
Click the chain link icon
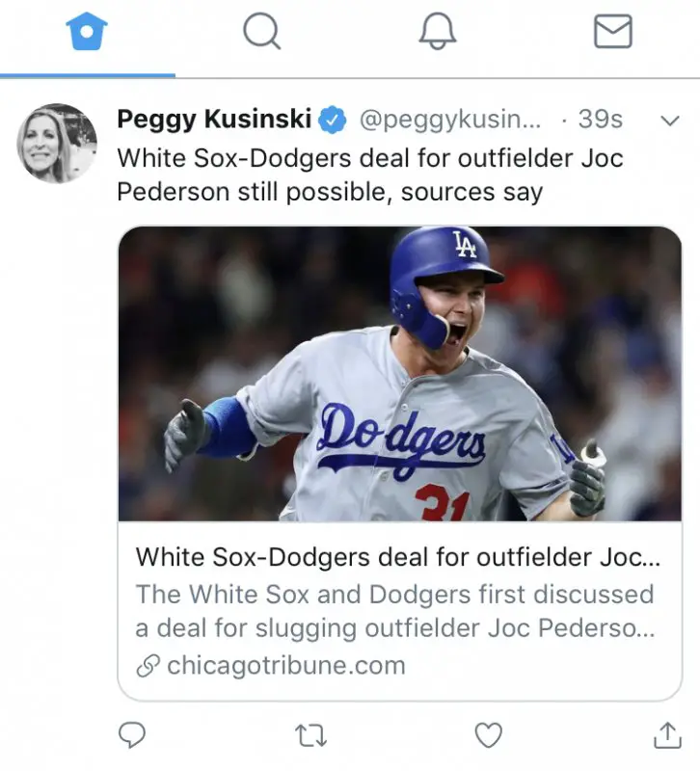click(148, 666)
